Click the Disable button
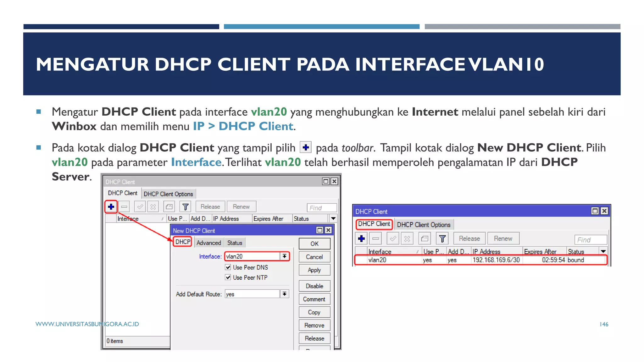 coord(314,286)
